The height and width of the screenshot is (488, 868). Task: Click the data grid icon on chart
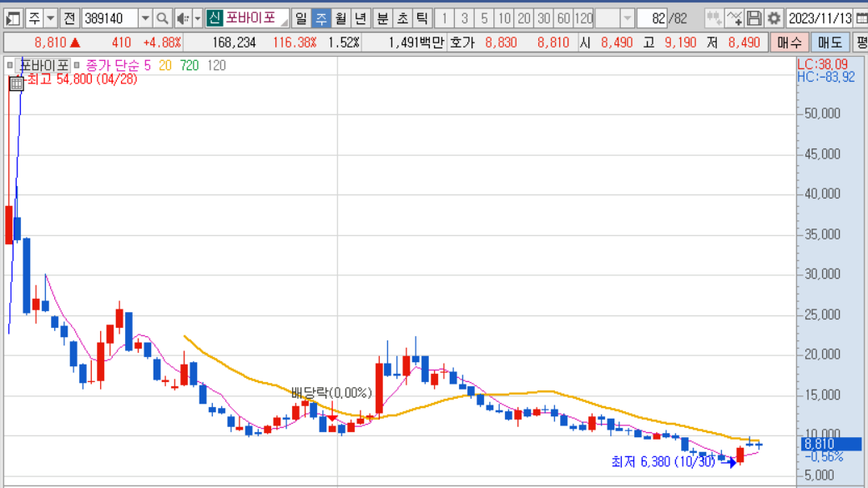(17, 84)
